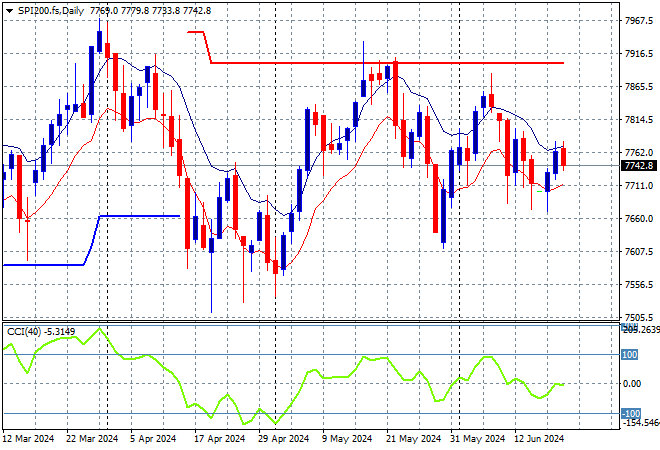This screenshot has width=660, height=450.
Task: Click the 0.00 level on CCI scale
Action: click(632, 384)
